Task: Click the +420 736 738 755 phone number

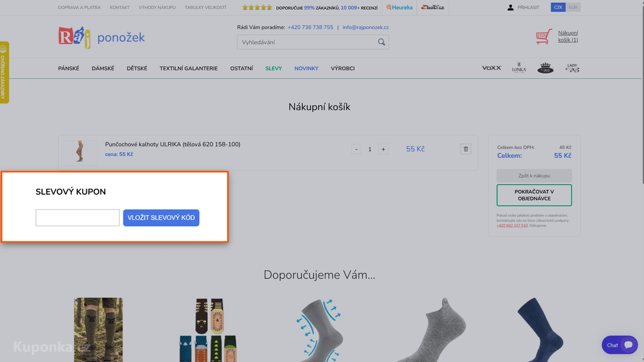Action: (310, 27)
